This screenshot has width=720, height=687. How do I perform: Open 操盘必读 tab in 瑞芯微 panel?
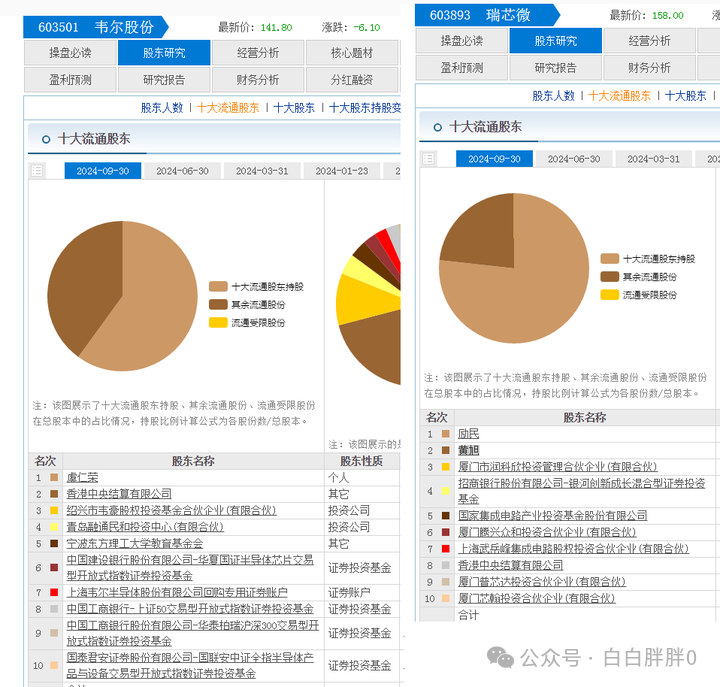(x=462, y=41)
